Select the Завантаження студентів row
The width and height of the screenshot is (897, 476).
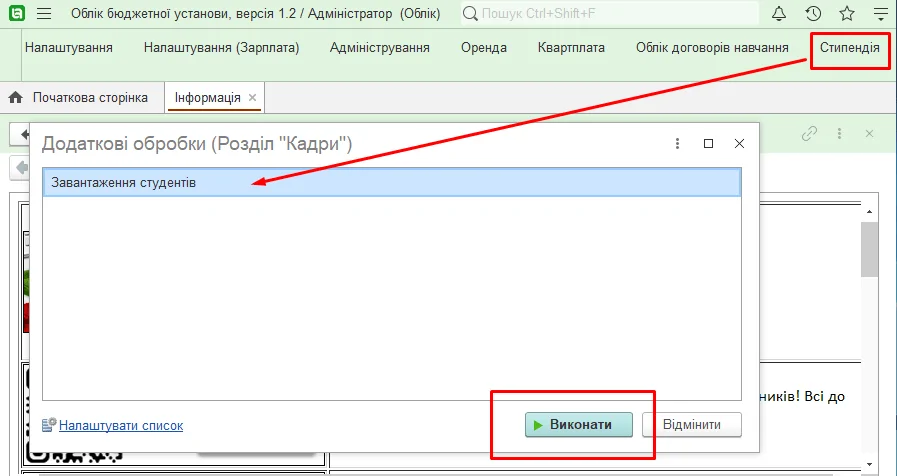[x=392, y=183]
